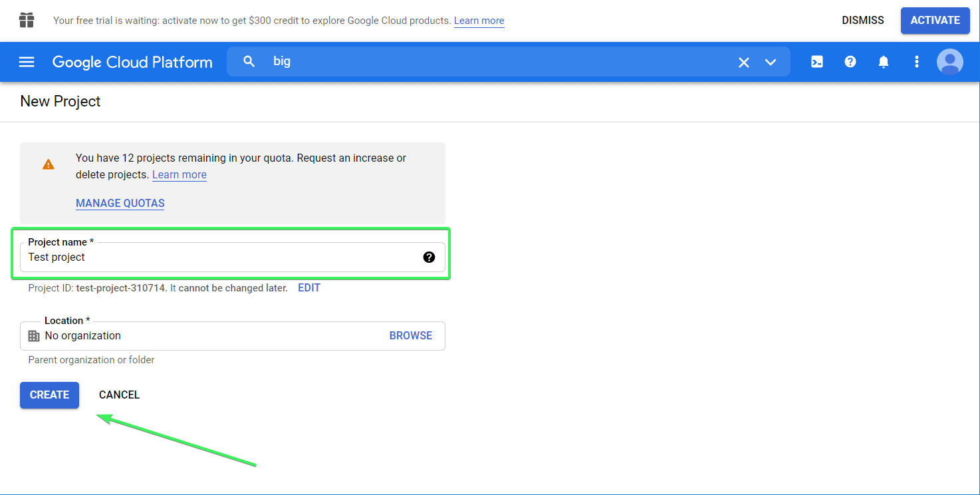Open the three-dot settings menu
The height and width of the screenshot is (495, 980).
[x=917, y=62]
